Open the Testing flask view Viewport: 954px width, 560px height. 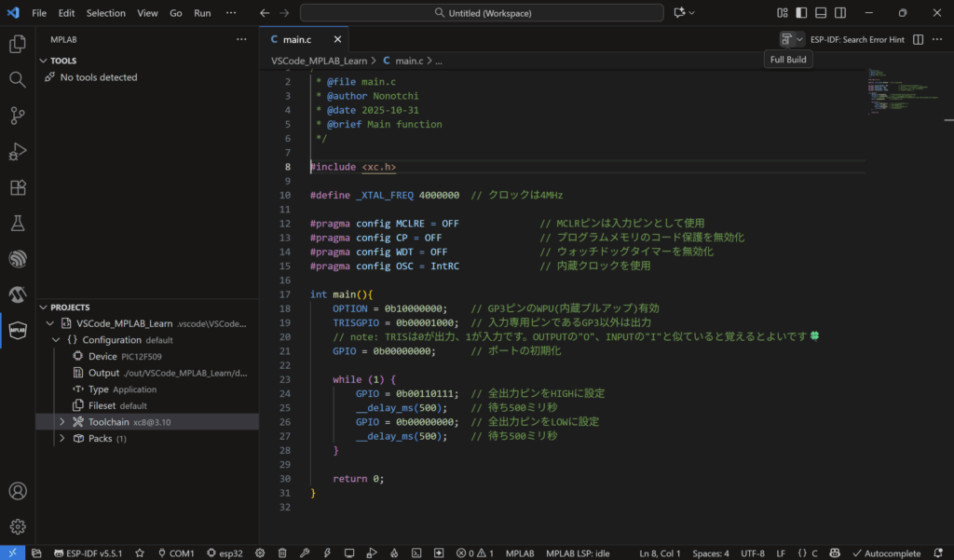[x=17, y=224]
